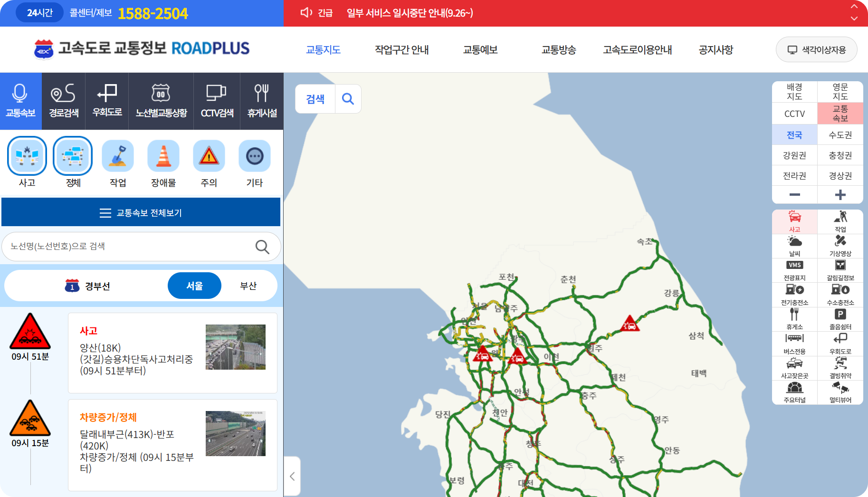Open 멀티뷰어 multi-viewer
This screenshot has width=868, height=497.
840,392
